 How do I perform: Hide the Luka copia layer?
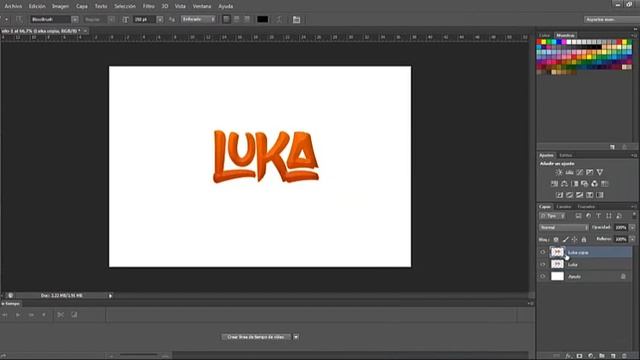coord(542,252)
